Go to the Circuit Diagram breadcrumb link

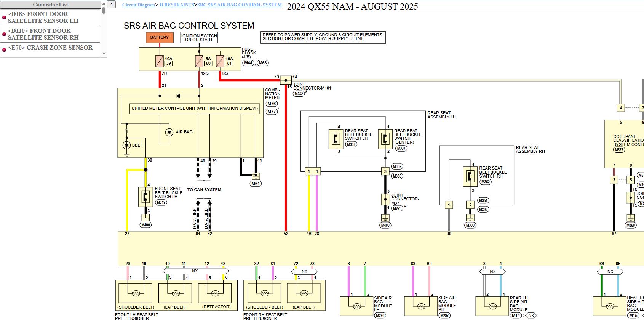pos(139,5)
